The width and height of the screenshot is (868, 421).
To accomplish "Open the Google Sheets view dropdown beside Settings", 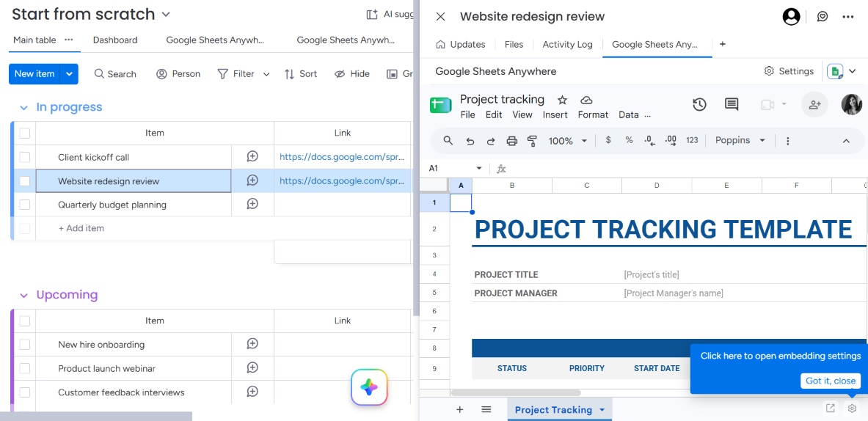I will [853, 71].
